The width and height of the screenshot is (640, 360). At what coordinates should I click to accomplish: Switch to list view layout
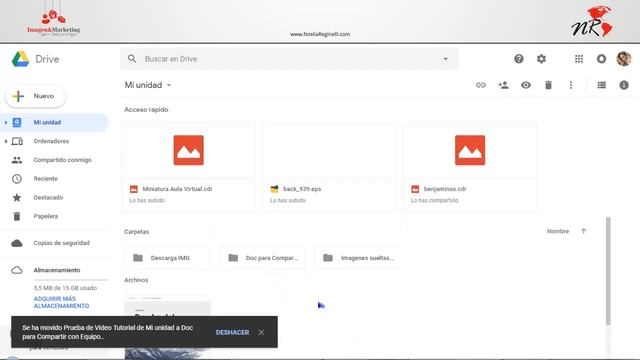601,85
